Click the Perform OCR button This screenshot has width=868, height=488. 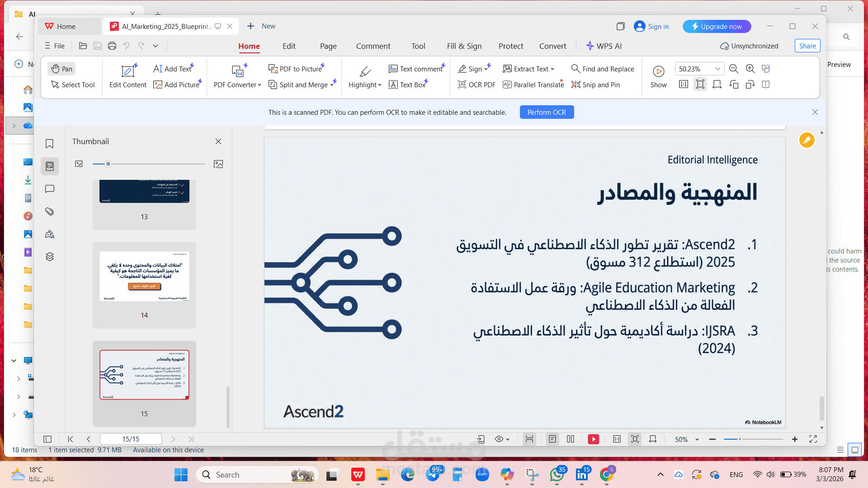[547, 112]
